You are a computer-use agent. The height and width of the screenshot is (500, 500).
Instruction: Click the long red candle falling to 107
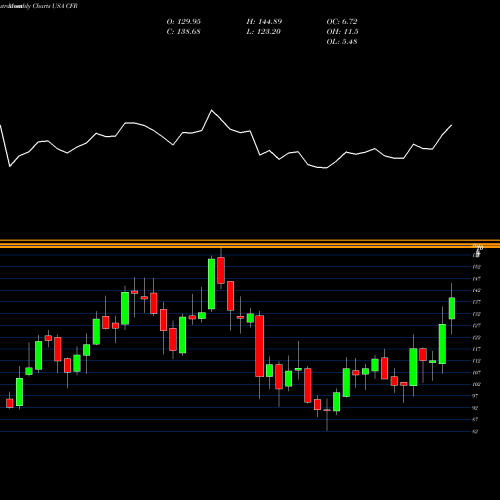(x=260, y=346)
